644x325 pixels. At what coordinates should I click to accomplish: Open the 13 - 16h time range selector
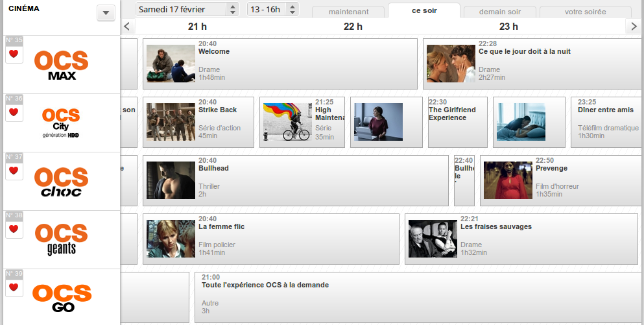273,9
